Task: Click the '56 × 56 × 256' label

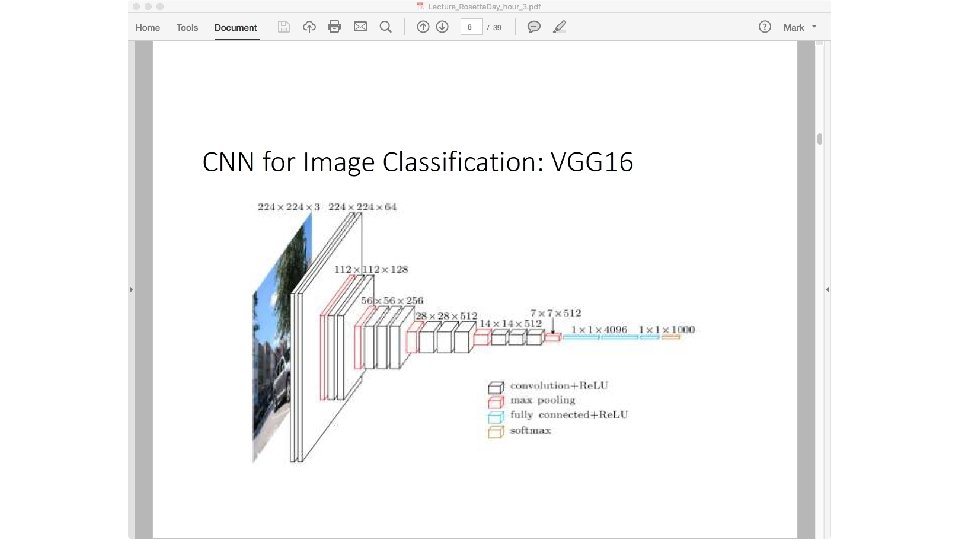Action: [392, 301]
